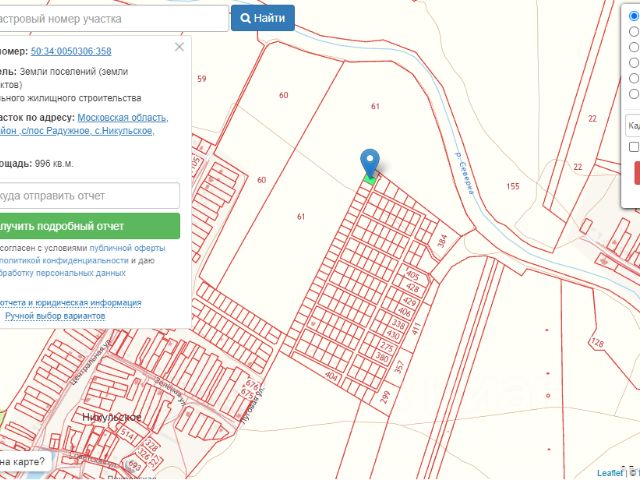640x480 pixels.
Task: Click the blue map location marker pin
Action: coord(370,161)
